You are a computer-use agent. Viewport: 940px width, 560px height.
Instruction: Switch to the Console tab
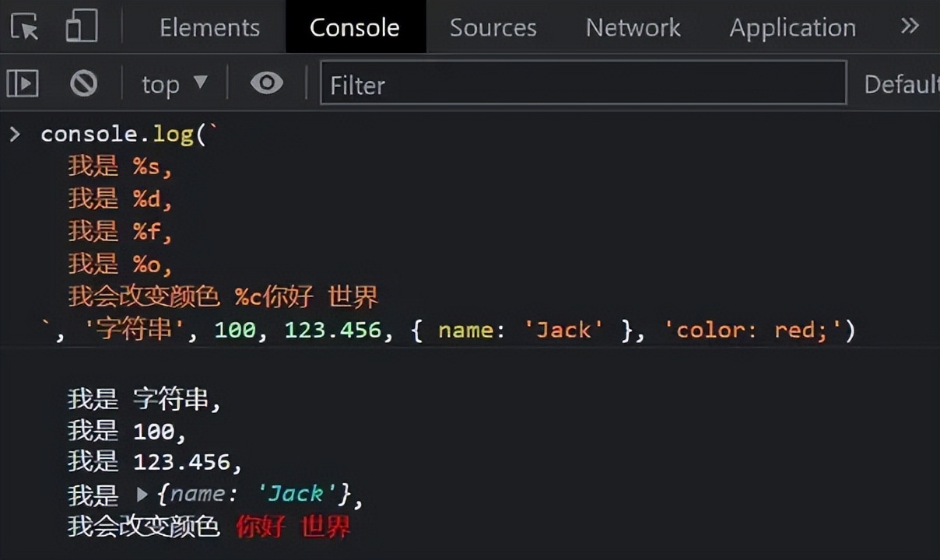[355, 28]
